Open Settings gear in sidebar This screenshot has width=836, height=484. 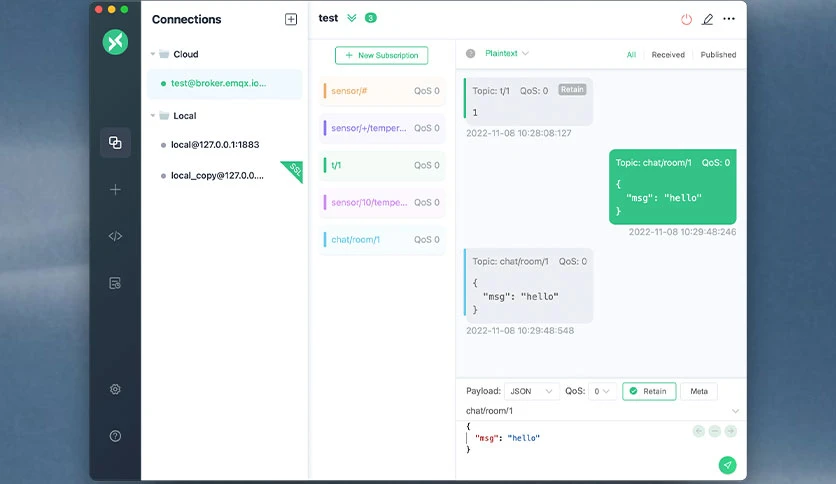[x=115, y=389]
